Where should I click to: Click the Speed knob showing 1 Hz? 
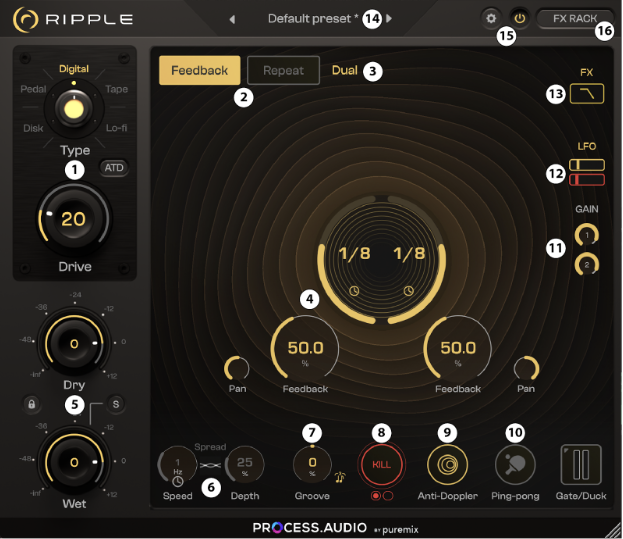[x=178, y=465]
